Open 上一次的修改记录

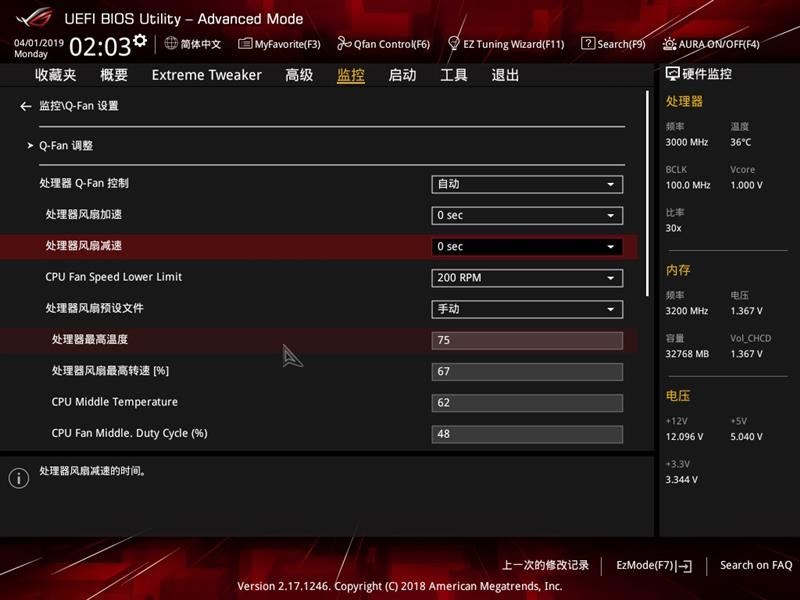[545, 565]
